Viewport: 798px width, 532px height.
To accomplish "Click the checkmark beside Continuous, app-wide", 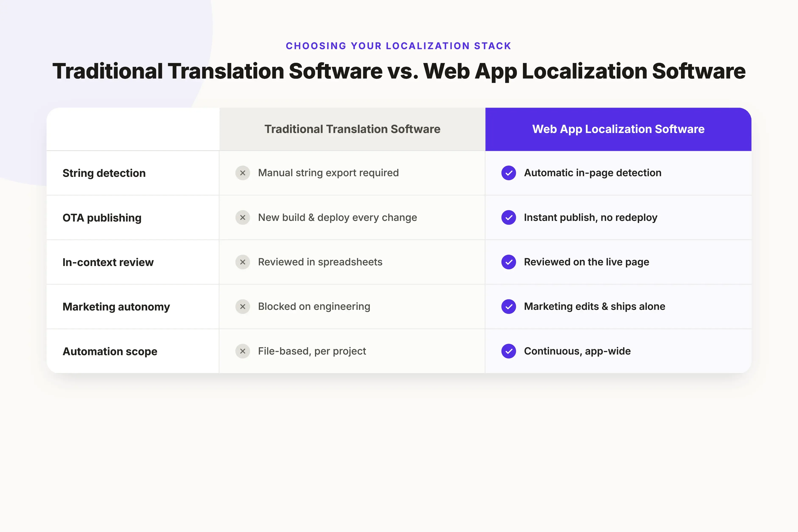I will coord(509,351).
